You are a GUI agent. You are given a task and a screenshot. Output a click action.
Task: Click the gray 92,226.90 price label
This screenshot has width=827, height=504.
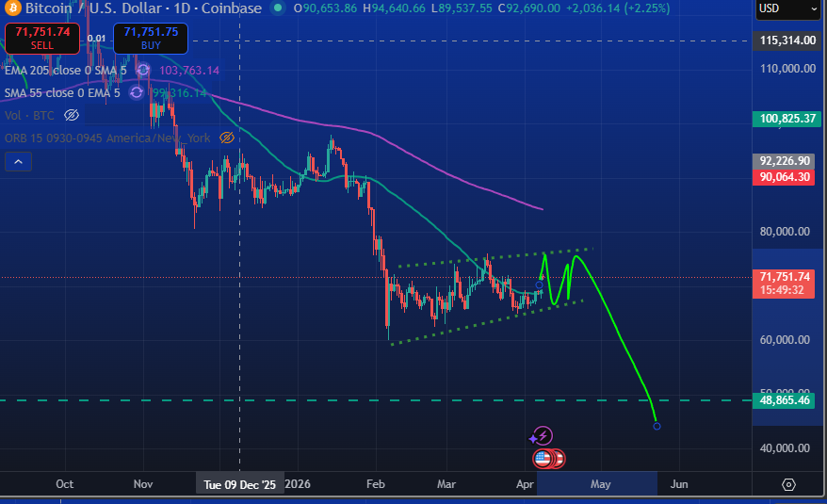pos(785,161)
